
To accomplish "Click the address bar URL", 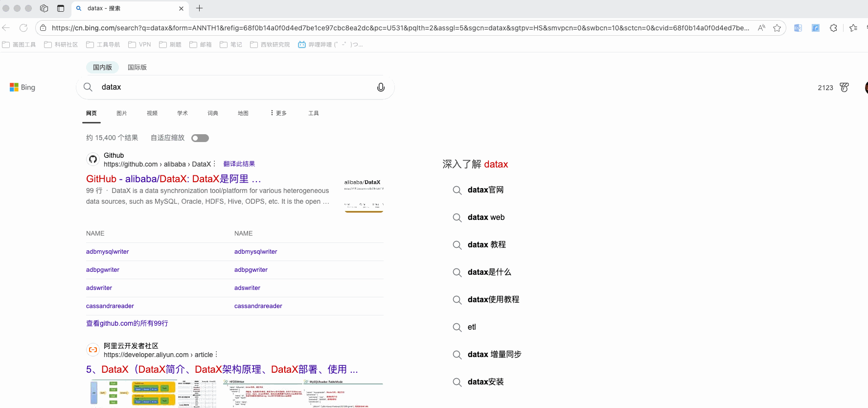I will pyautogui.click(x=400, y=28).
